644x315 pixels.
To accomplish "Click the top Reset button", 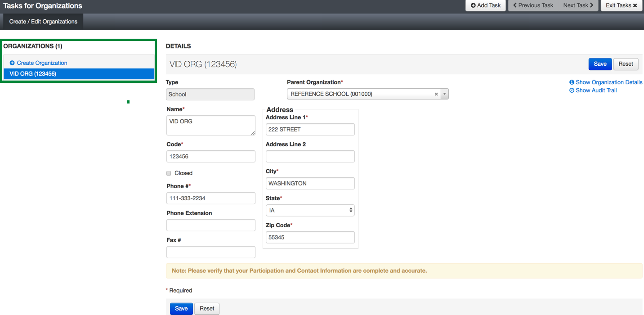I will (626, 64).
